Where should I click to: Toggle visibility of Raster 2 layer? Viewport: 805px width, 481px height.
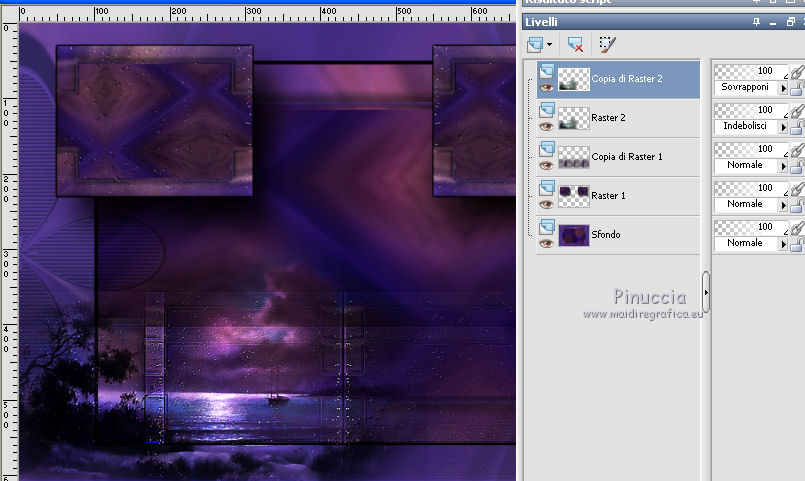pos(546,126)
